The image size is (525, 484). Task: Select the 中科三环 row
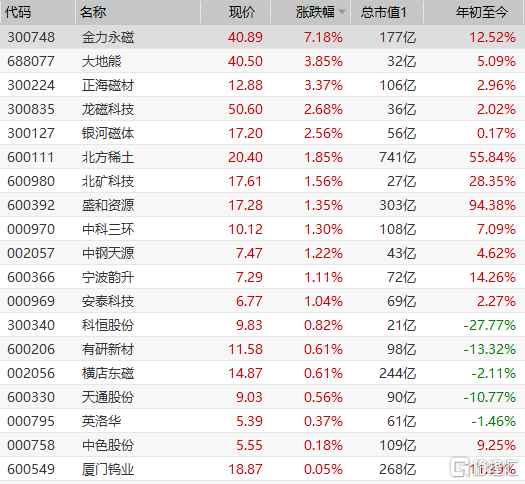262,229
